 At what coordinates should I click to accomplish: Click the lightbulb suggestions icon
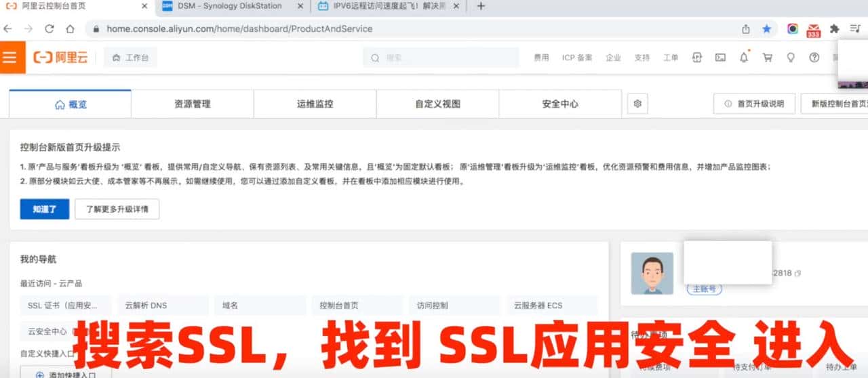[791, 58]
